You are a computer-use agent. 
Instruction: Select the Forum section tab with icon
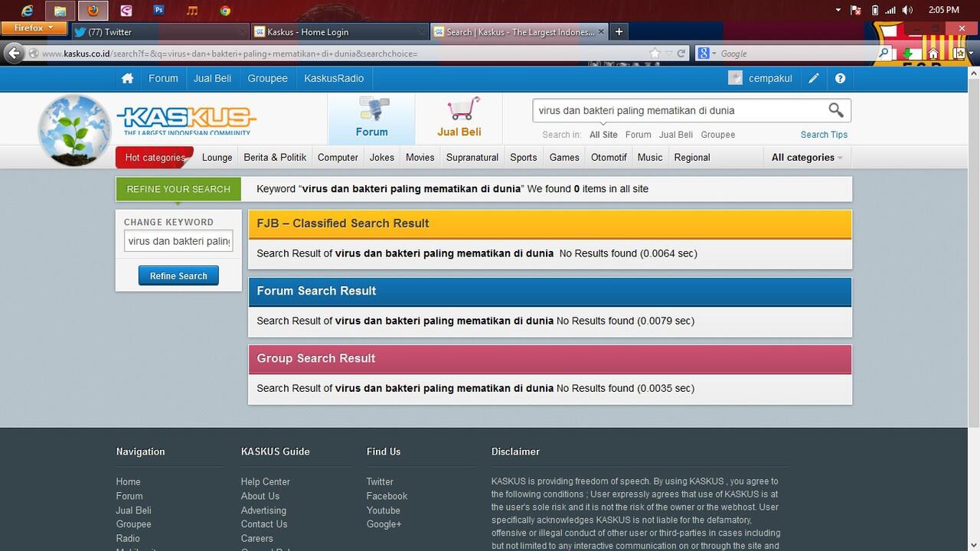click(x=371, y=119)
